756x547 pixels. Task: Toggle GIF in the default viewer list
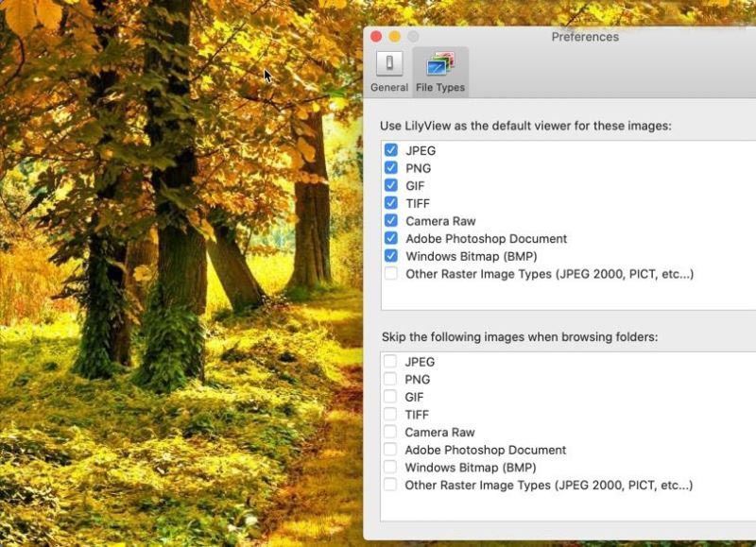point(391,185)
